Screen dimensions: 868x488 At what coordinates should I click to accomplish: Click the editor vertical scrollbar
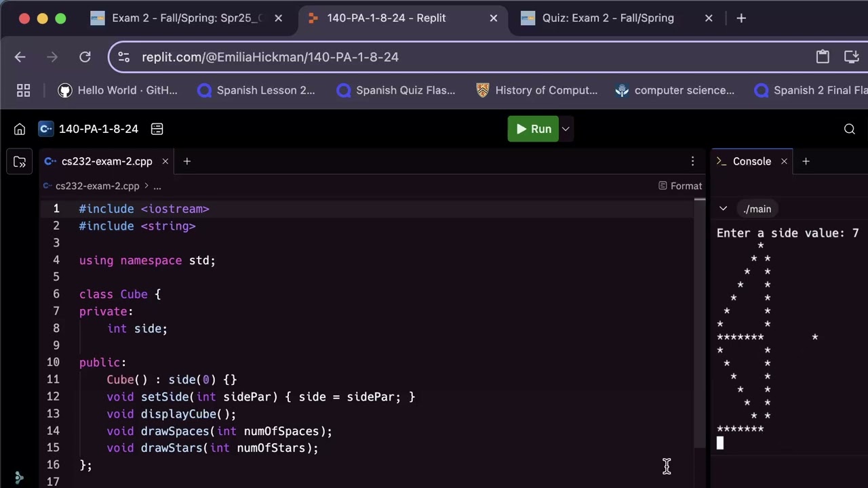pyautogui.click(x=701, y=324)
